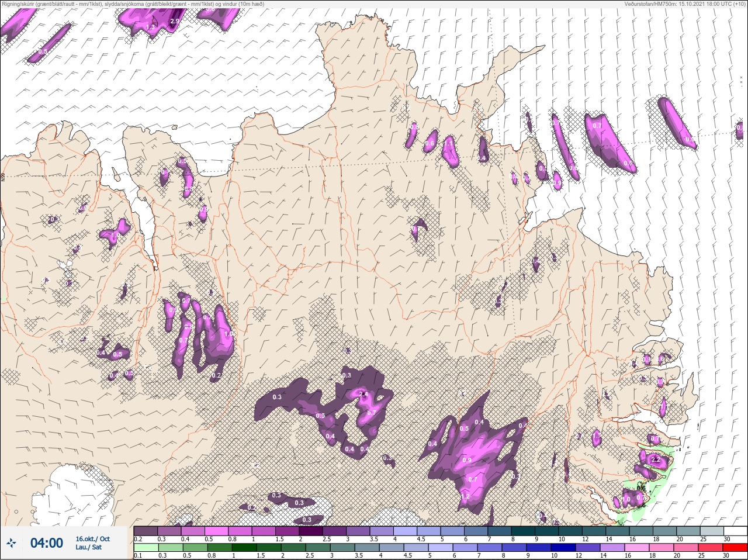Select upper legend white swatch after 25
The height and width of the screenshot is (560, 748).
coord(735,531)
